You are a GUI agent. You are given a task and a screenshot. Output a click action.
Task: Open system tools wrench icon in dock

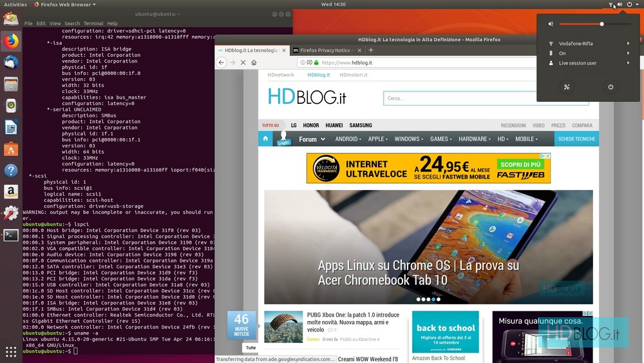11,213
